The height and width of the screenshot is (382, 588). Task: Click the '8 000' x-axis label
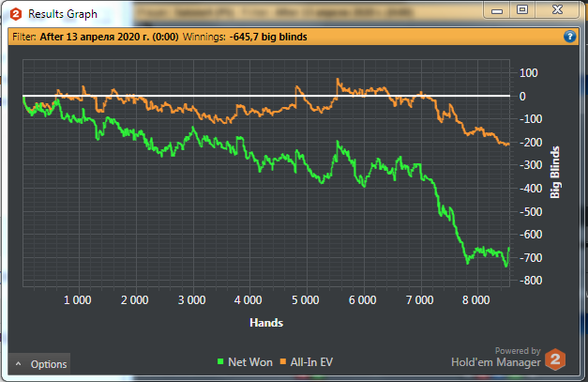[475, 300]
